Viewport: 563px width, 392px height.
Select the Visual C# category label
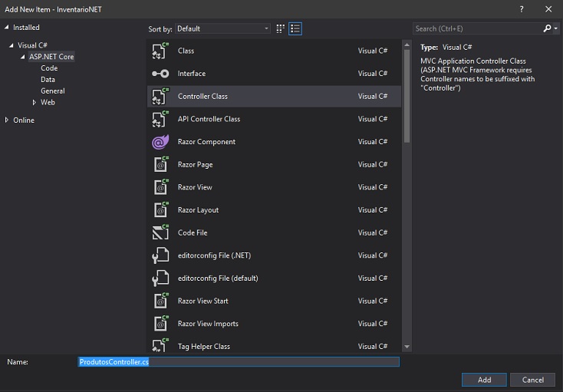tap(33, 45)
